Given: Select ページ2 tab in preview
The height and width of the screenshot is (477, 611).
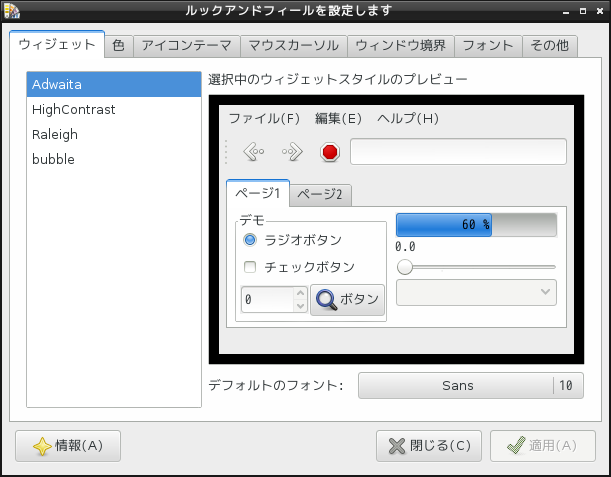Looking at the screenshot, I should (320, 194).
